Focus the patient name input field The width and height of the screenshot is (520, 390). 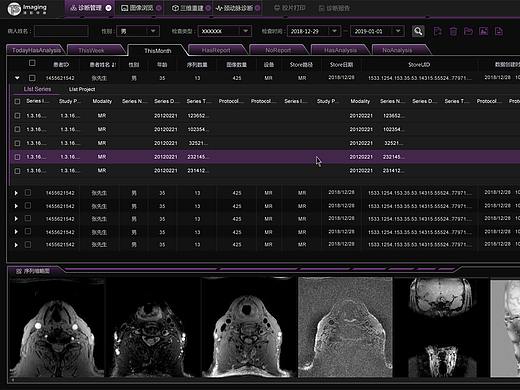61,31
